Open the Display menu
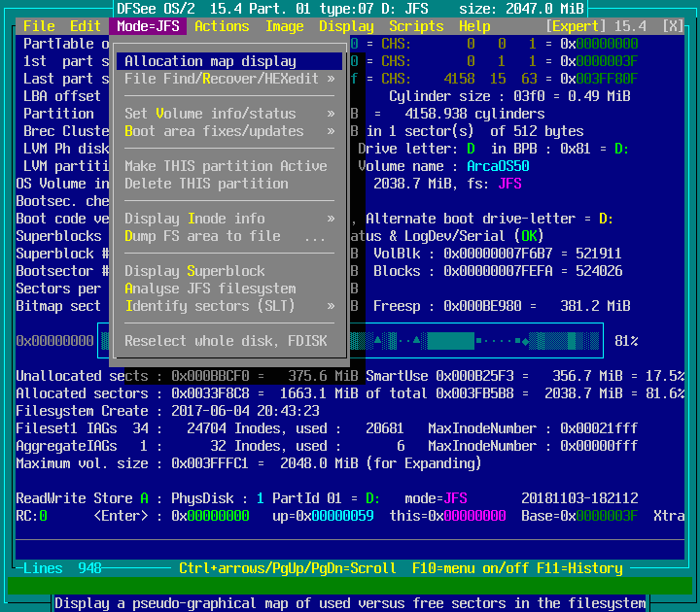Viewport: 700px width, 612px height. pos(346,26)
